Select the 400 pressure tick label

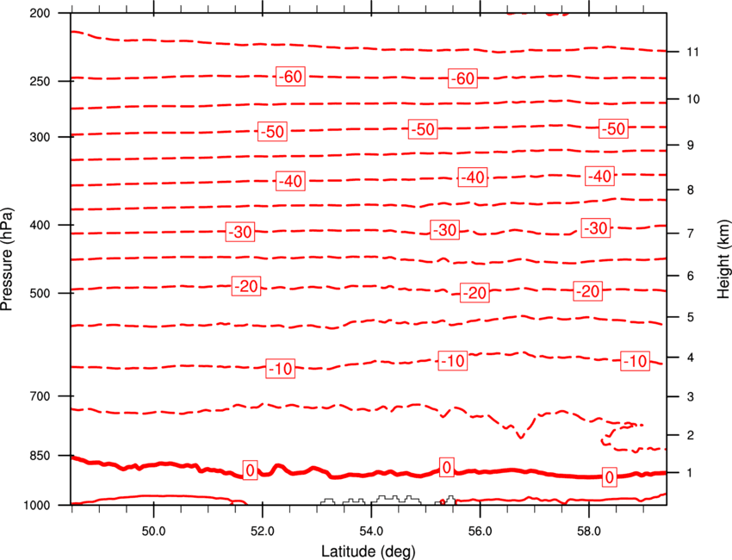[40, 225]
